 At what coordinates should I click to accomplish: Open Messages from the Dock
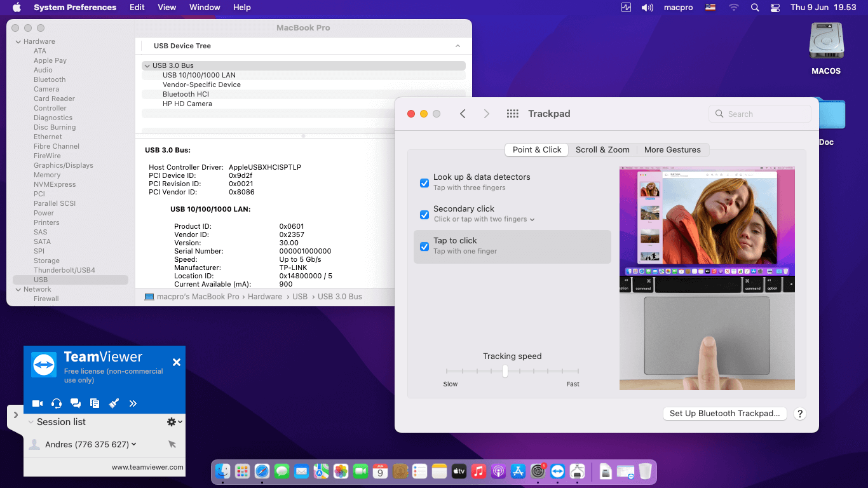point(281,471)
